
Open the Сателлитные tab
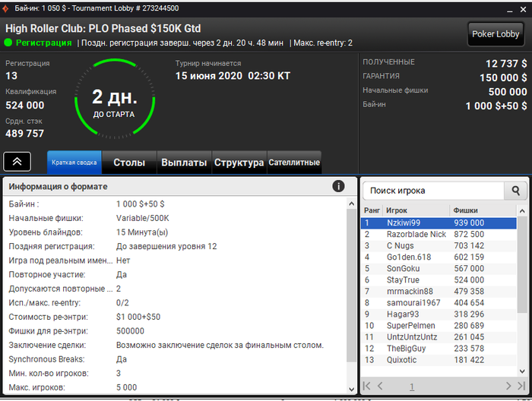tap(294, 163)
